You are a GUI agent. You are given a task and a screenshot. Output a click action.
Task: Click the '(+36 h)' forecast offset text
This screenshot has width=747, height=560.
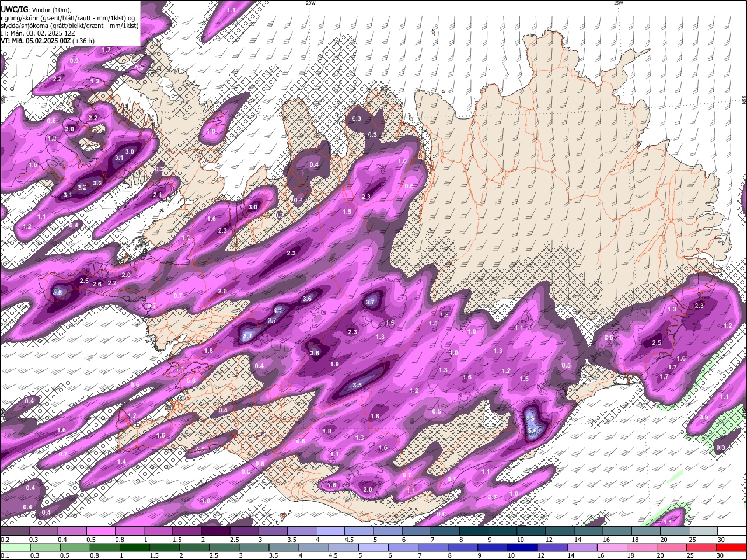click(84, 41)
